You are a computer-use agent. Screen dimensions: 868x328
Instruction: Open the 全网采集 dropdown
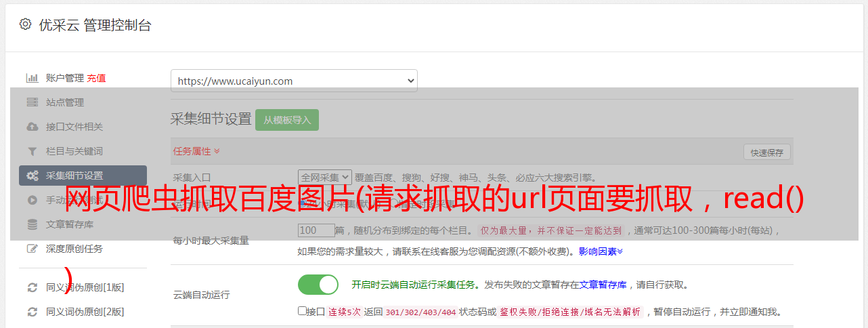point(325,177)
